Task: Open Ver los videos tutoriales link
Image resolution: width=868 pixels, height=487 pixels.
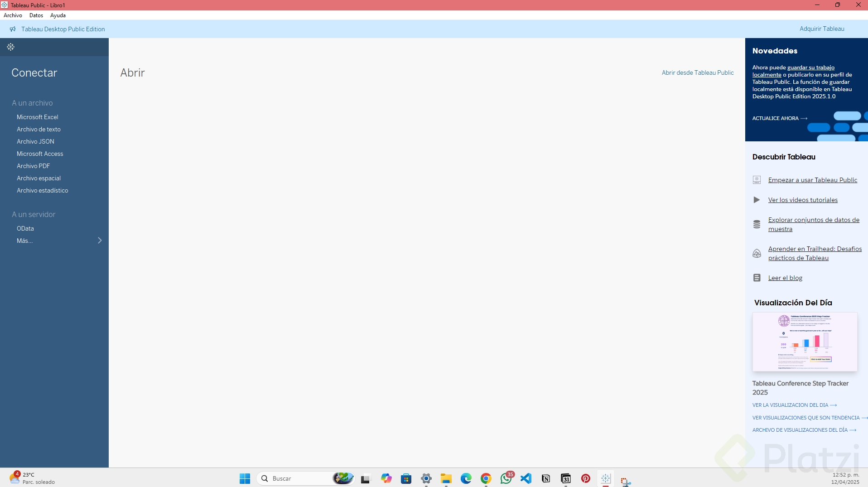Action: 803,200
